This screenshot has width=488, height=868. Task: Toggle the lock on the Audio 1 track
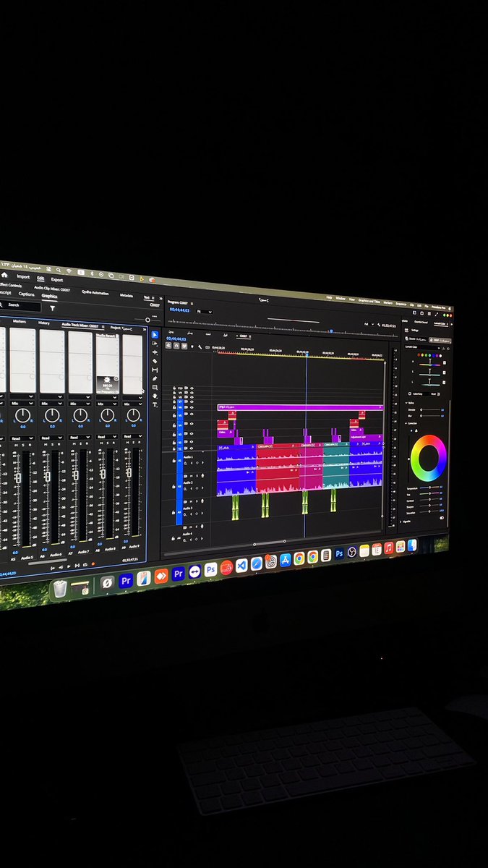pos(174,461)
